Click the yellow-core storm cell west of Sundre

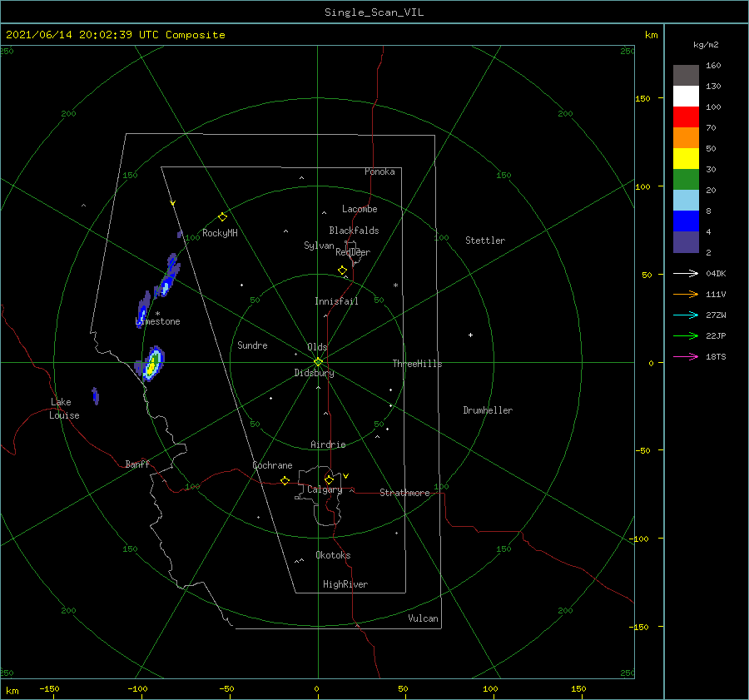[152, 365]
